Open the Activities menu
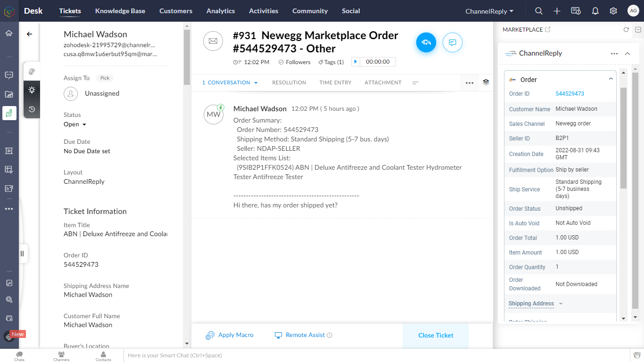644x362 pixels. (264, 11)
